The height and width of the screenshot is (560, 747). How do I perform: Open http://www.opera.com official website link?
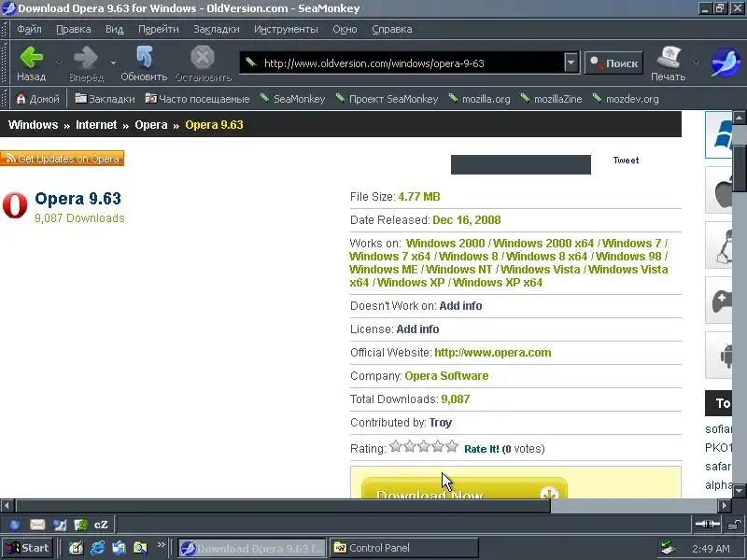(x=493, y=353)
